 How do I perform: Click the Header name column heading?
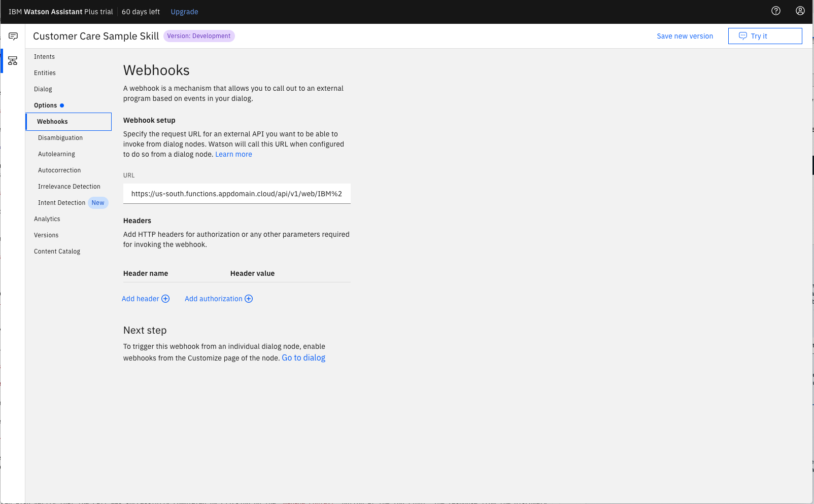(146, 273)
